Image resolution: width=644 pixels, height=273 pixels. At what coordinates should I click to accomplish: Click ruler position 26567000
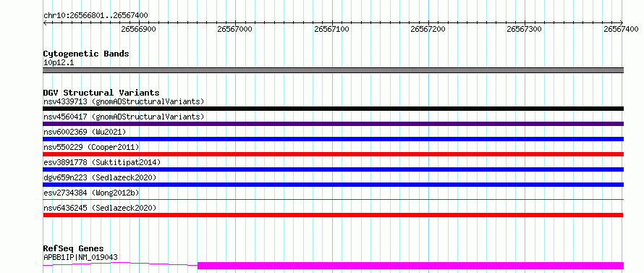click(235, 29)
